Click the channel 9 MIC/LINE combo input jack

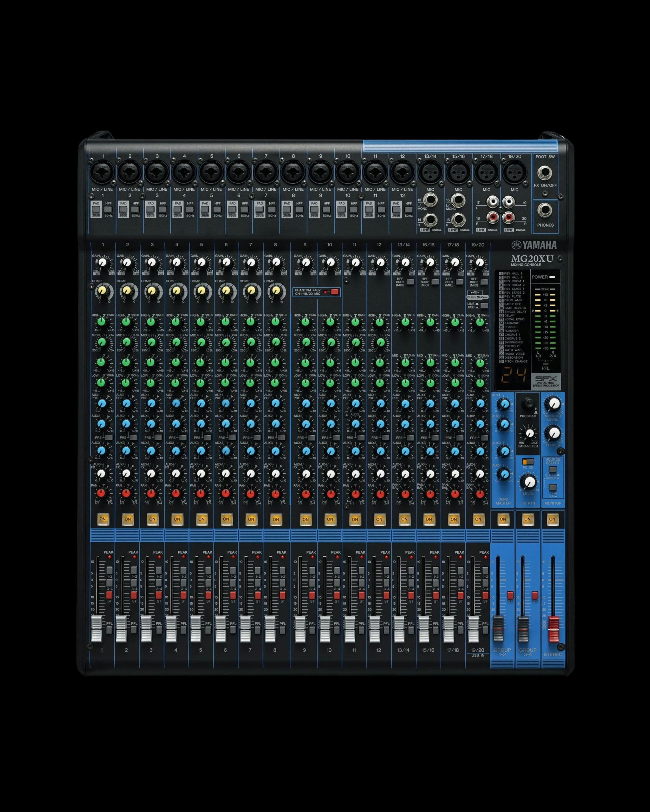pyautogui.click(x=320, y=172)
